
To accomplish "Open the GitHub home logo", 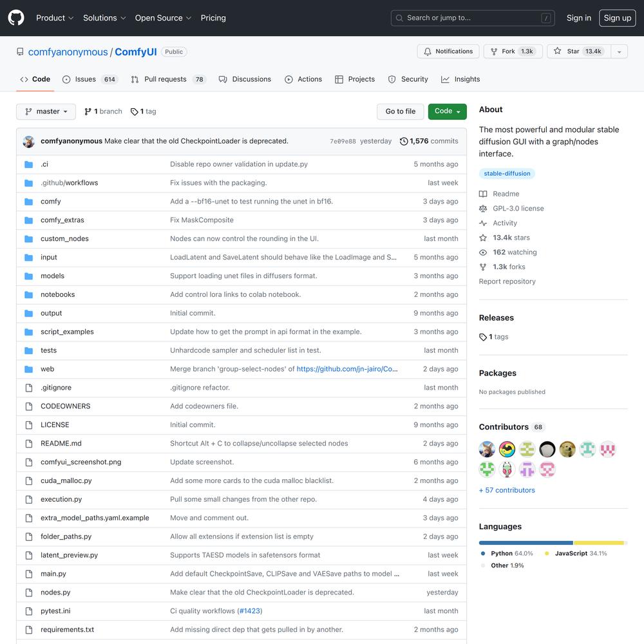I will [x=16, y=17].
